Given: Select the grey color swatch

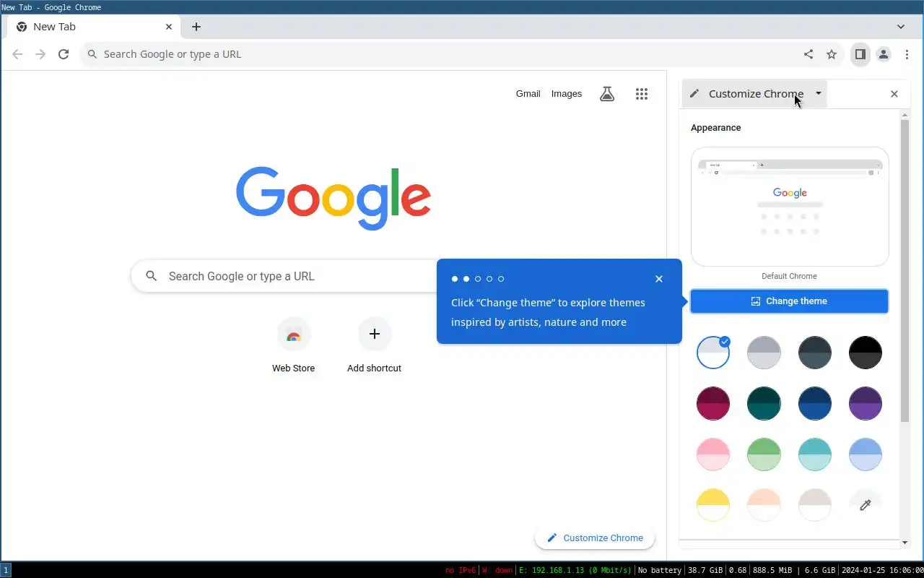Looking at the screenshot, I should pos(764,353).
